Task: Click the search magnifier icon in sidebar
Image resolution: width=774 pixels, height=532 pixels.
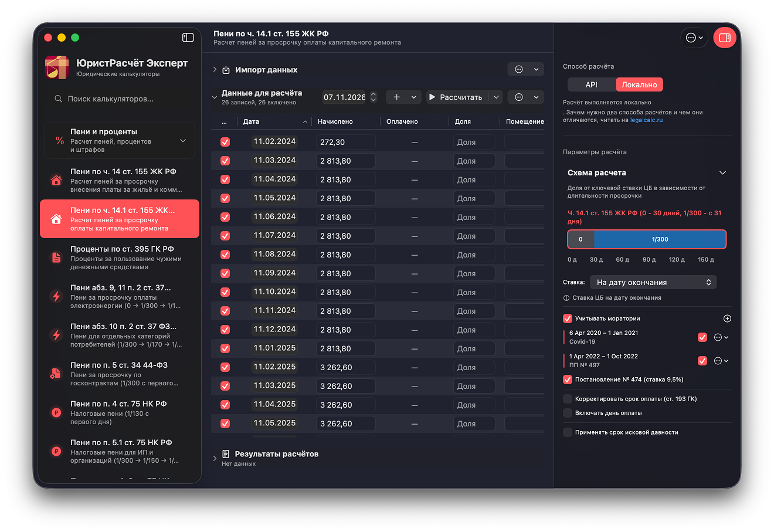Action: pos(58,99)
